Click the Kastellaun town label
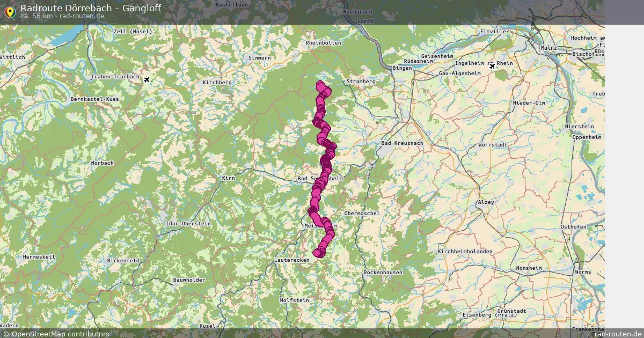Screen dimensions: 644x338 [x=231, y=4]
